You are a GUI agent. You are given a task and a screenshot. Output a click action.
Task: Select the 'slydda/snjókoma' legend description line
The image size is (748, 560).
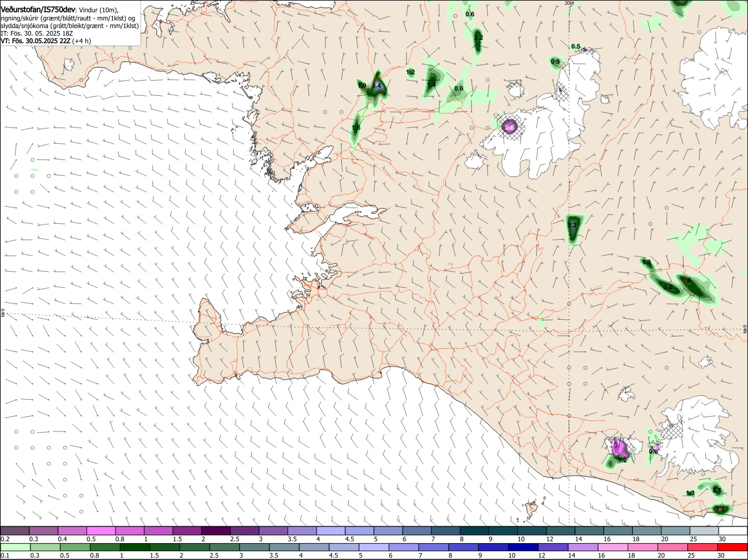pos(70,26)
